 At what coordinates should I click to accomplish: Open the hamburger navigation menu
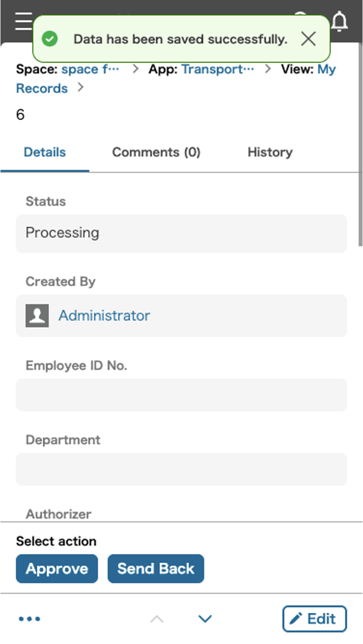pos(24,22)
